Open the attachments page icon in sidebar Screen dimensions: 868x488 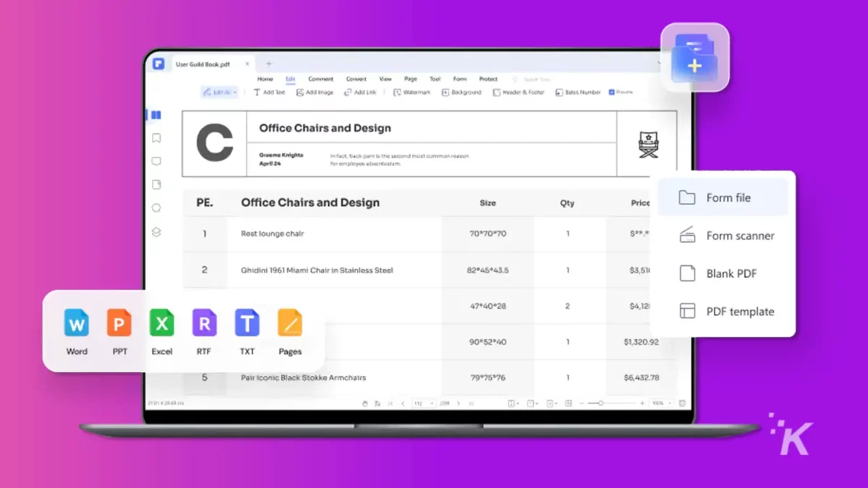click(x=156, y=184)
